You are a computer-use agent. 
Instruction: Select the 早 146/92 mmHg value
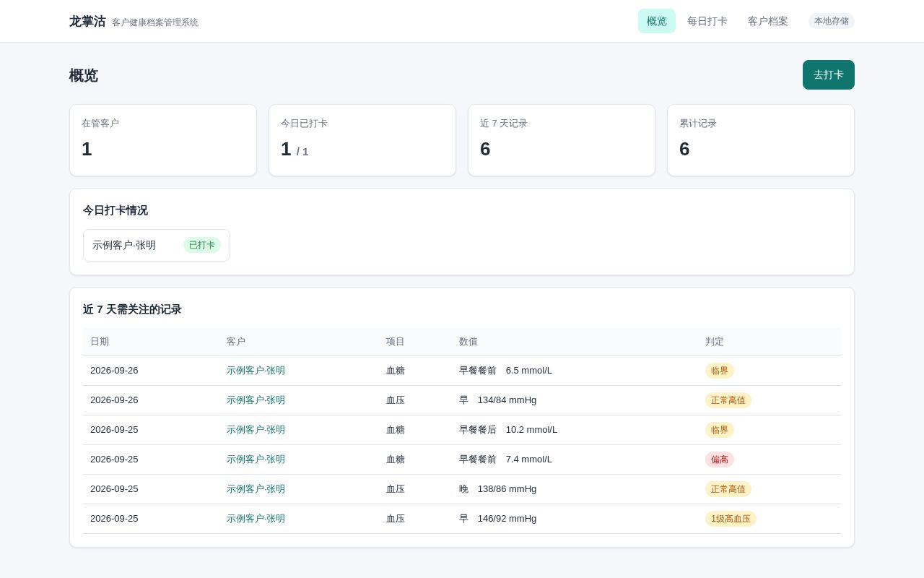[498, 519]
